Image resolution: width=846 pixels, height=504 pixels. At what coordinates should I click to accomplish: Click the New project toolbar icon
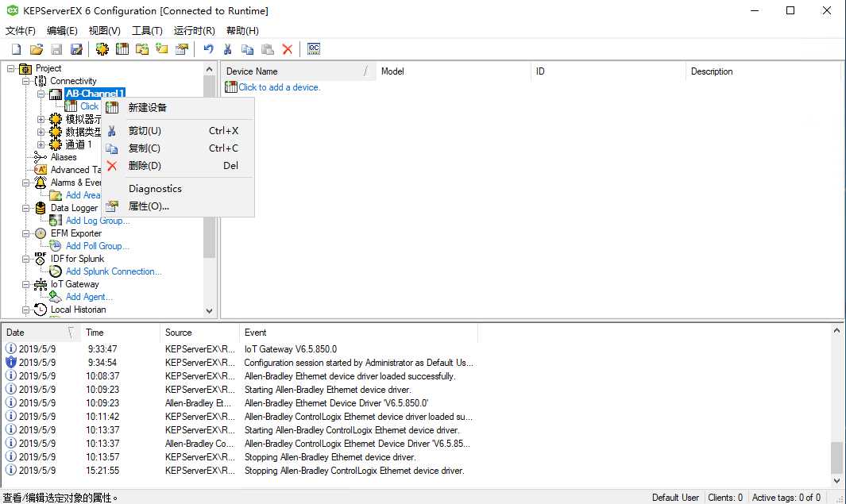16,49
